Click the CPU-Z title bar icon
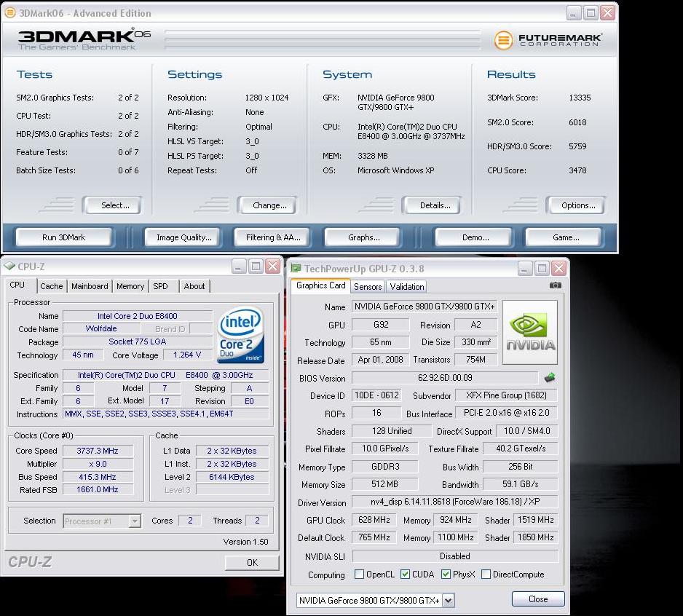Viewport: 683px width, 616px height. tap(9, 266)
